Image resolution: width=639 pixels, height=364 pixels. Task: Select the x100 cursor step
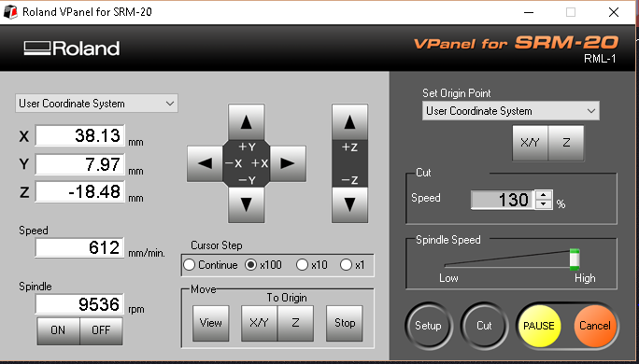click(x=263, y=265)
